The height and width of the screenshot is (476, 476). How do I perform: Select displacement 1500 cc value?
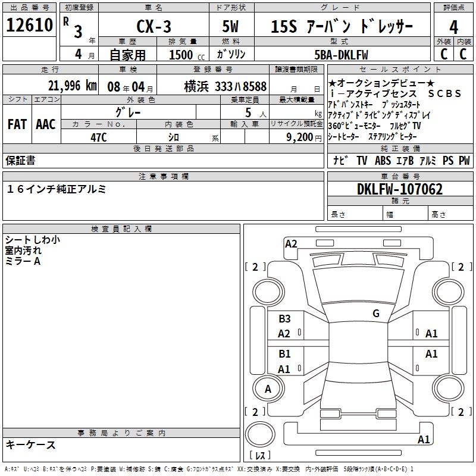[187, 55]
